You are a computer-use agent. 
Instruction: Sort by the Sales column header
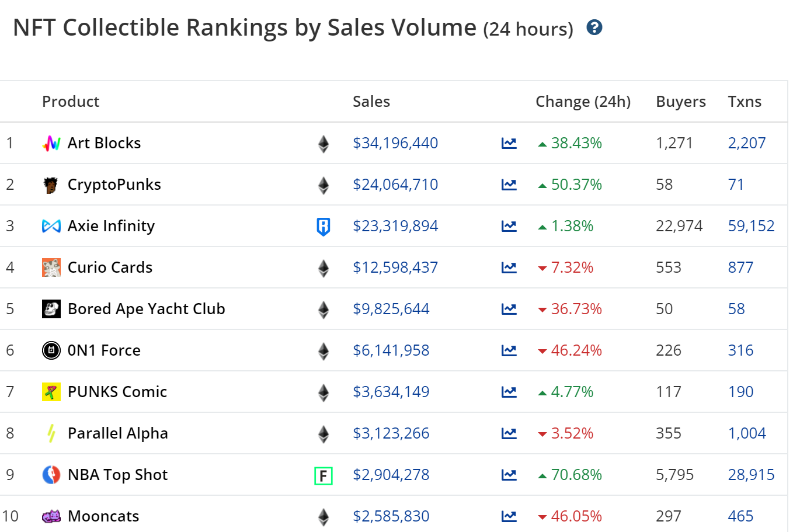[371, 102]
